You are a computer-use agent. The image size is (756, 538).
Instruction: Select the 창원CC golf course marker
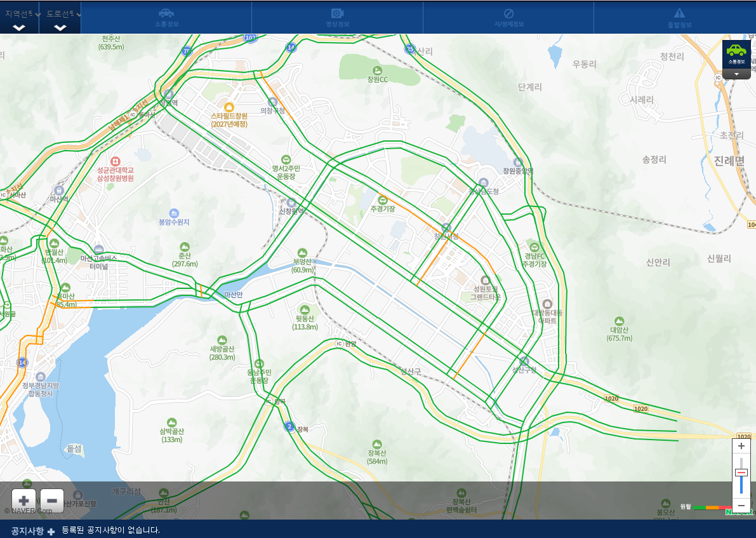click(378, 71)
